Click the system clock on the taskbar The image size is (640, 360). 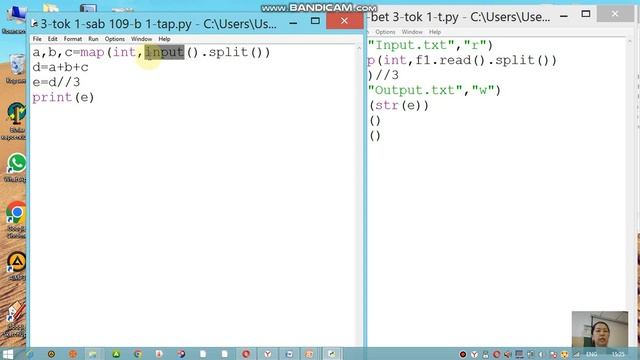618,354
